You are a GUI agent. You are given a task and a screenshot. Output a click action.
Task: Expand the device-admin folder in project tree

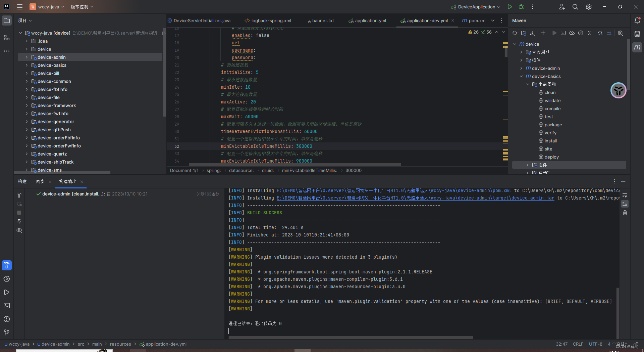coord(27,57)
